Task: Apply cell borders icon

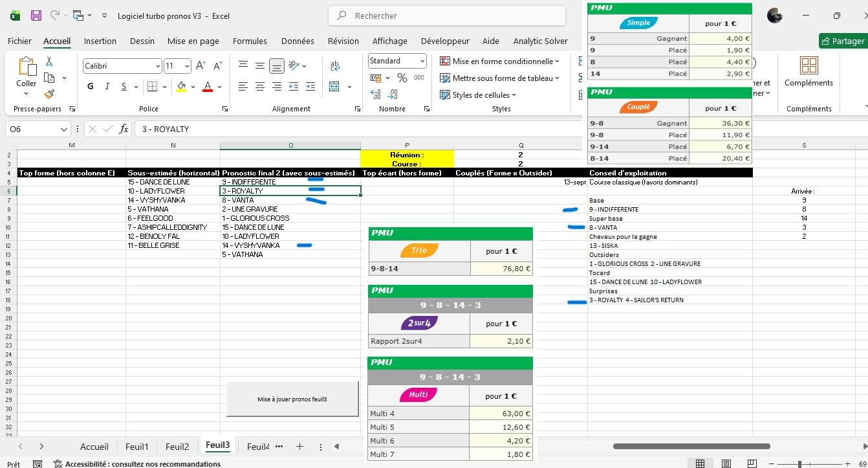Action: pos(152,87)
